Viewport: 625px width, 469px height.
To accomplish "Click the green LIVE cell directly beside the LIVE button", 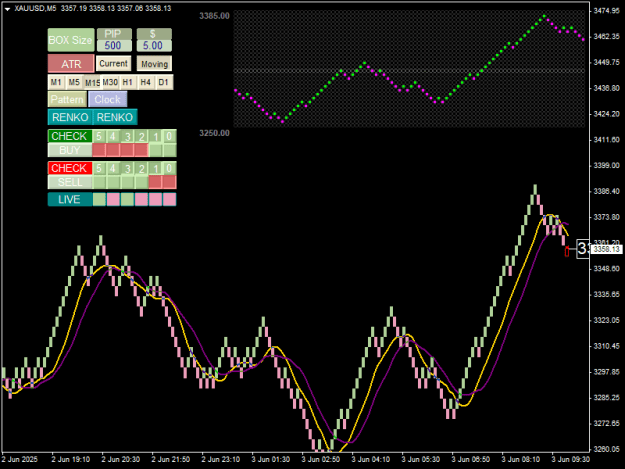I will (x=99, y=199).
